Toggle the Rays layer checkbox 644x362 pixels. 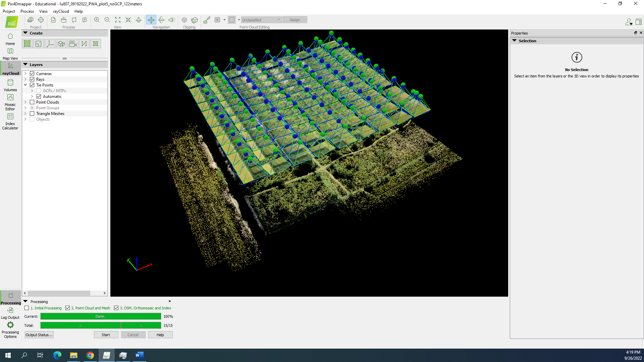pyautogui.click(x=32, y=79)
